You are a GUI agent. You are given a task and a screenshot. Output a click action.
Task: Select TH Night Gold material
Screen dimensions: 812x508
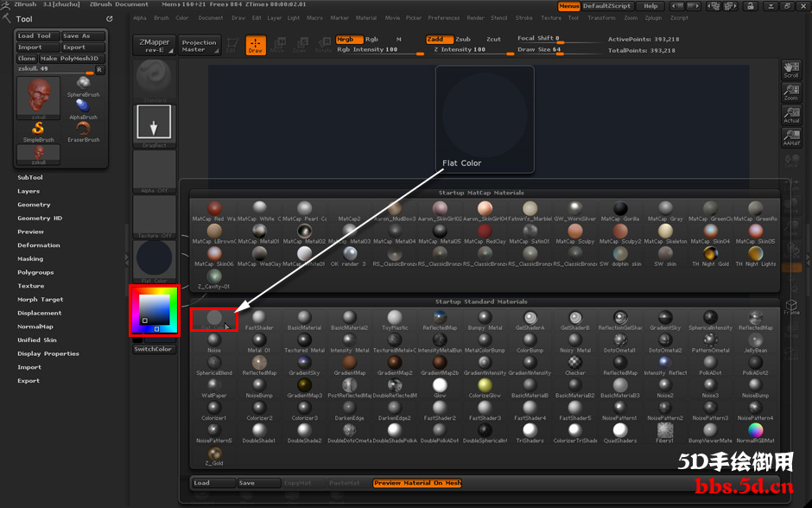click(710, 257)
